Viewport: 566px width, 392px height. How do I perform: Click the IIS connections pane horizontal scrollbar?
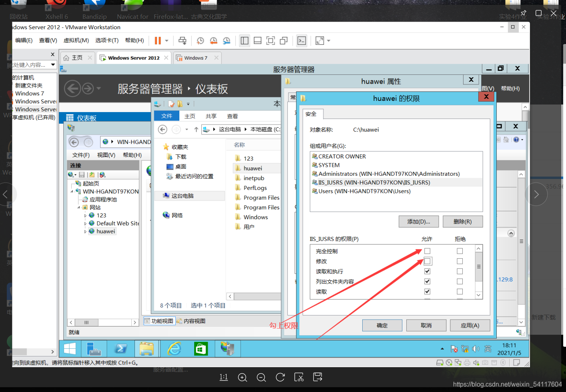(x=103, y=322)
